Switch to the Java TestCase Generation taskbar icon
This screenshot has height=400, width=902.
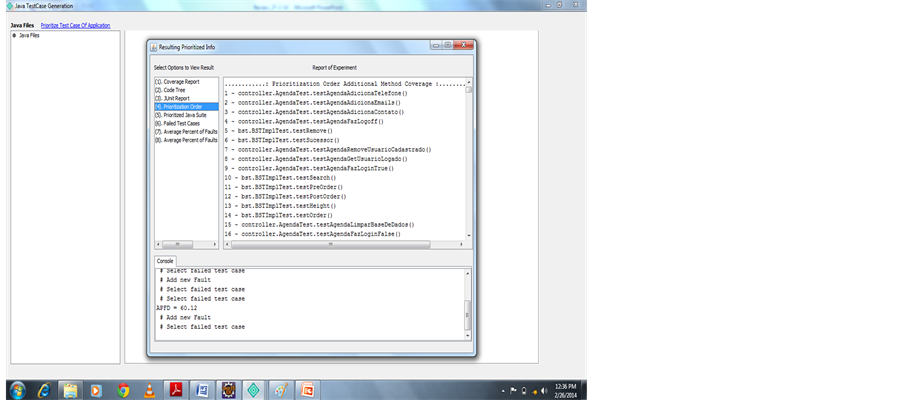pyautogui.click(x=254, y=391)
